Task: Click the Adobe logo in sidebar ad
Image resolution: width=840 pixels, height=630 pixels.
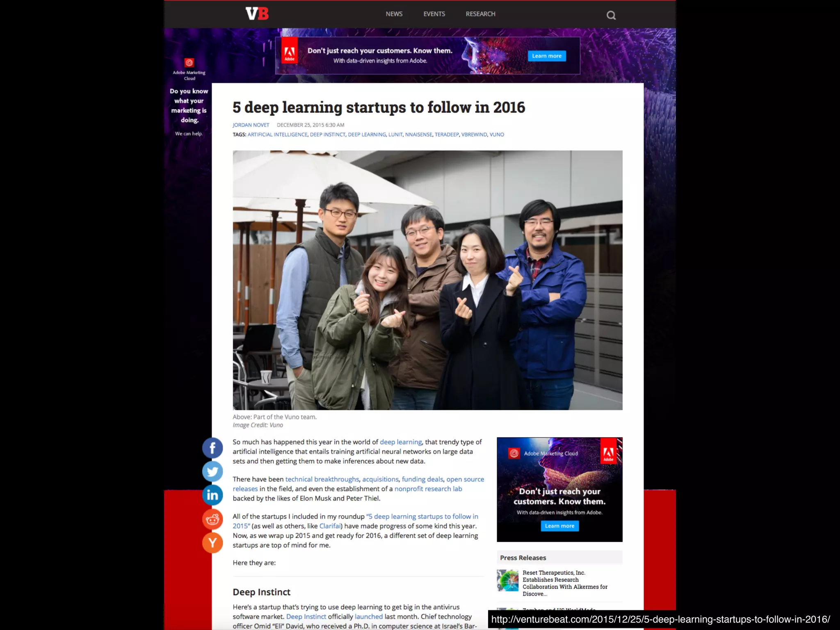Action: [609, 451]
